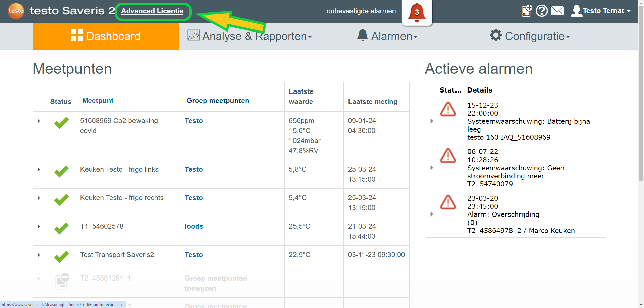Click warning triangle for Geen stroomverbinding alarm

(448, 156)
